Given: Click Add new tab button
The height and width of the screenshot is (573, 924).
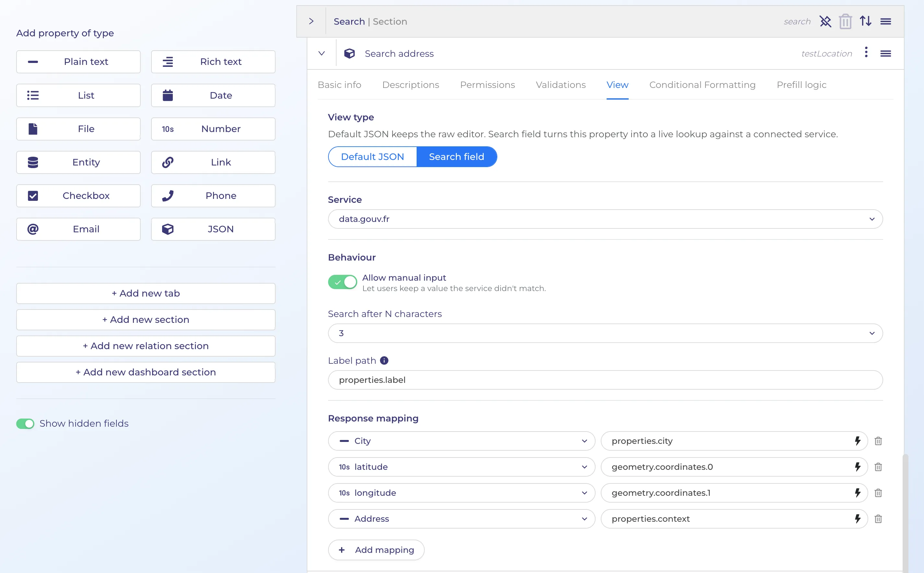Looking at the screenshot, I should 146,293.
